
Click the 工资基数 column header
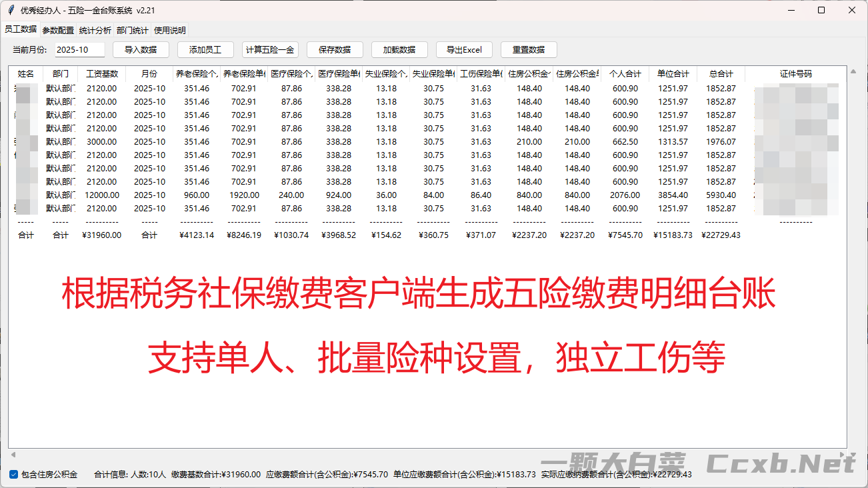coord(102,74)
